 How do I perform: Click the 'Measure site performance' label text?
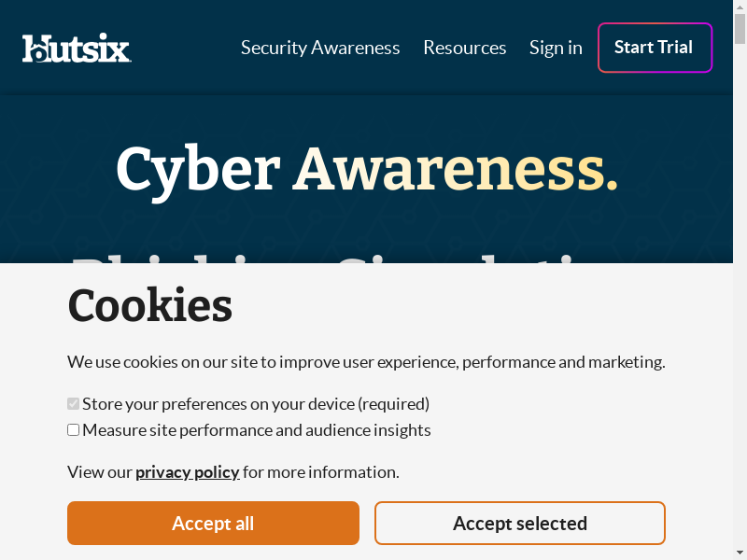point(257,430)
